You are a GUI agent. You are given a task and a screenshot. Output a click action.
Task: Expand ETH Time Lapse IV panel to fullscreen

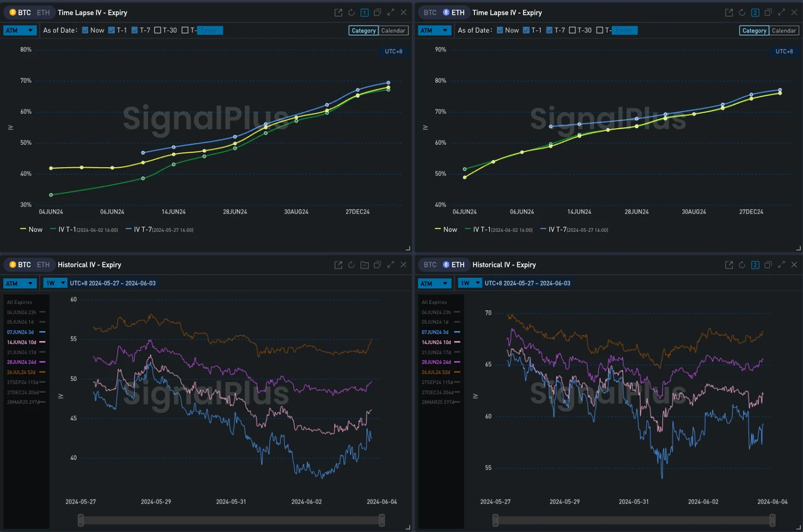click(x=781, y=13)
